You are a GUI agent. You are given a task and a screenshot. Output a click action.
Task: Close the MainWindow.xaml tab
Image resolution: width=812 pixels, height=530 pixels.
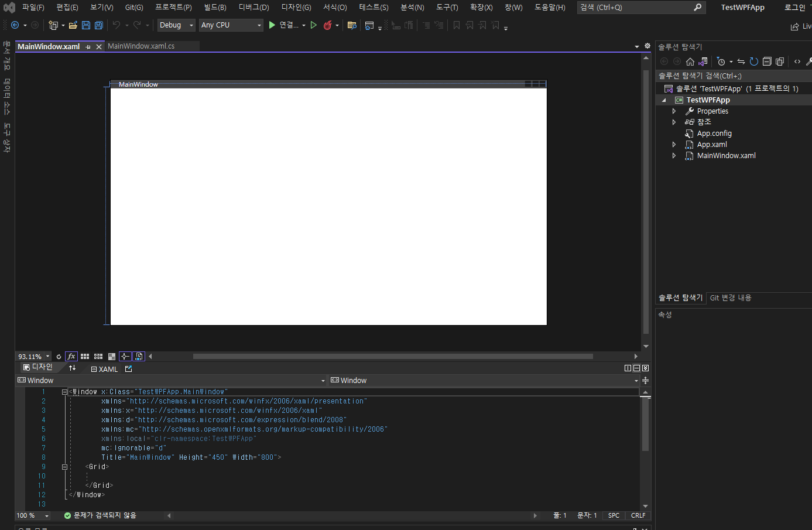[99, 47]
